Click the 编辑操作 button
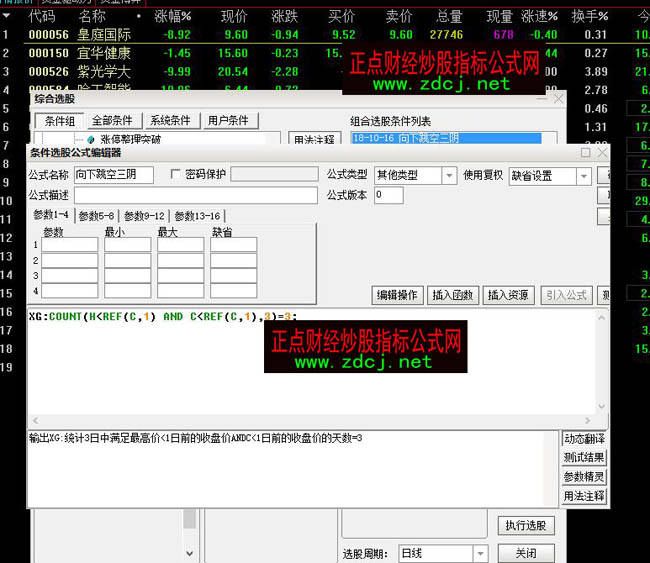The width and height of the screenshot is (650, 563). pos(396,295)
